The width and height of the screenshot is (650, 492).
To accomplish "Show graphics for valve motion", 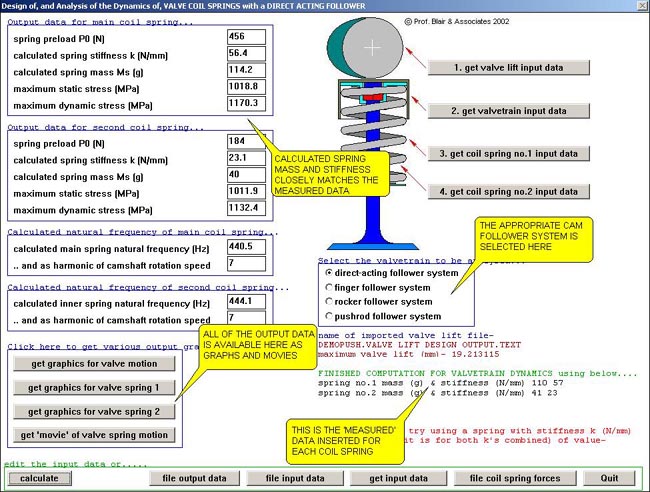I will [x=94, y=364].
